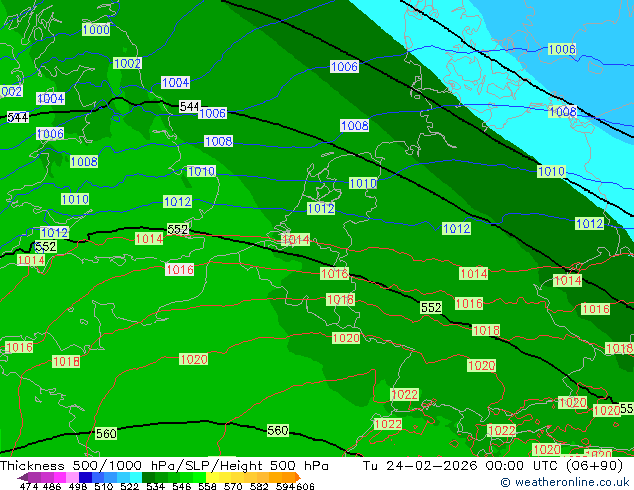Select the cyan swatch in the legend
This screenshot has height=490, width=634.
(x=136, y=477)
